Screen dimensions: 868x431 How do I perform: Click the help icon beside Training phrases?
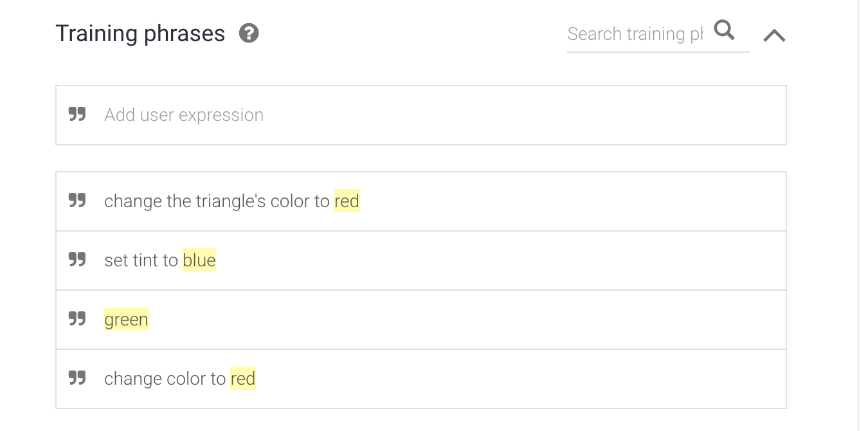tap(249, 33)
